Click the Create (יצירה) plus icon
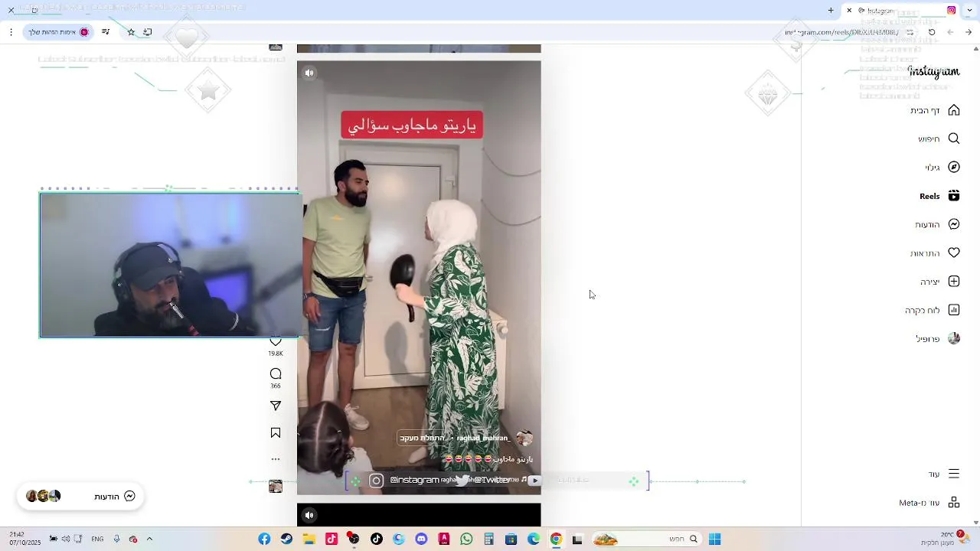The width and height of the screenshot is (980, 551). point(939,282)
